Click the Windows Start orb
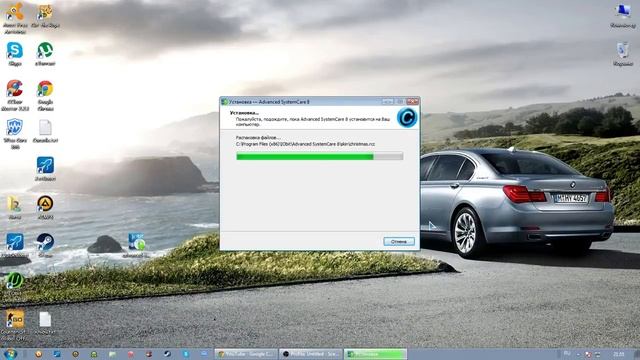Image resolution: width=640 pixels, height=360 pixels. tap(10, 354)
